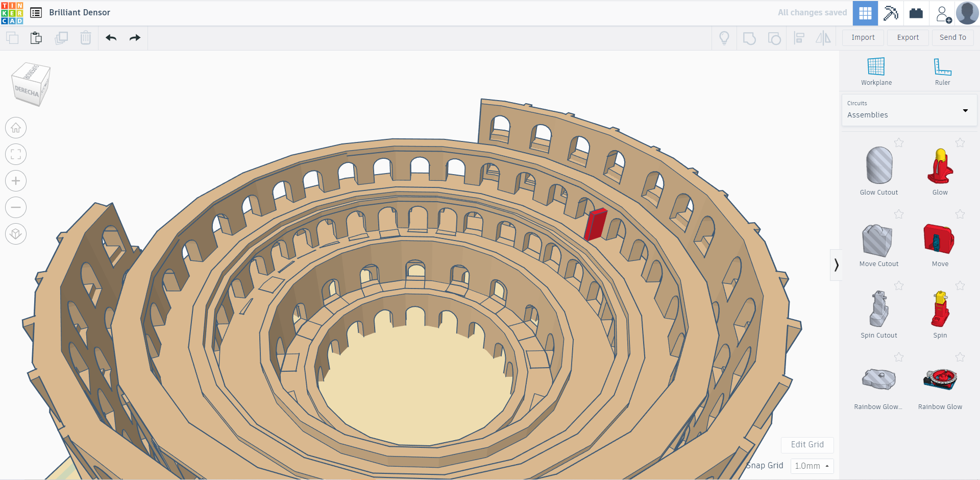Click the Delete trash icon
This screenshot has height=480, width=980.
click(x=86, y=38)
